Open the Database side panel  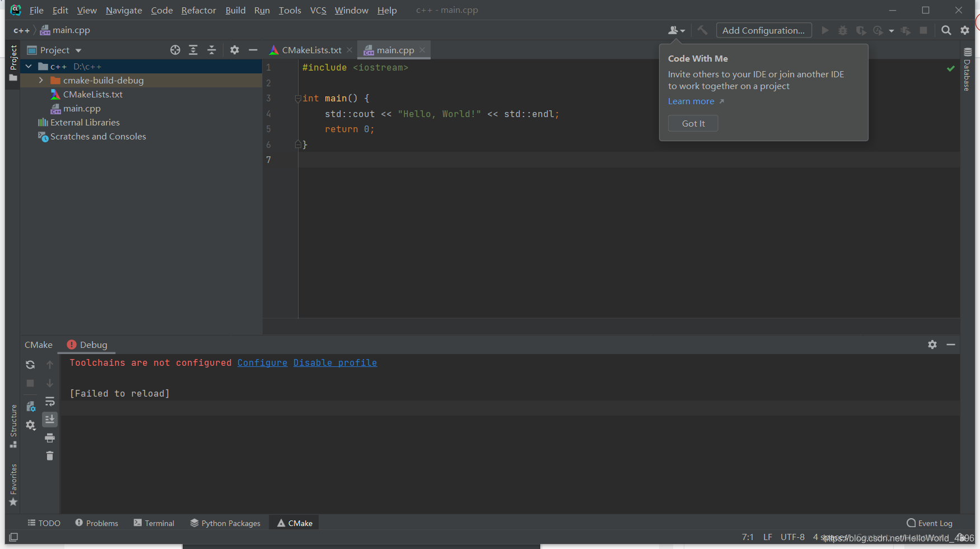point(967,69)
